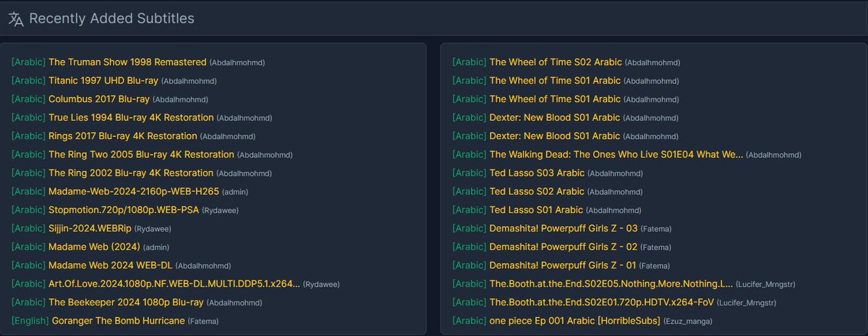The image size is (868, 336).
Task: Click uploader Abdalhmohmd on Ted Lasso S03 row
Action: coord(616,174)
